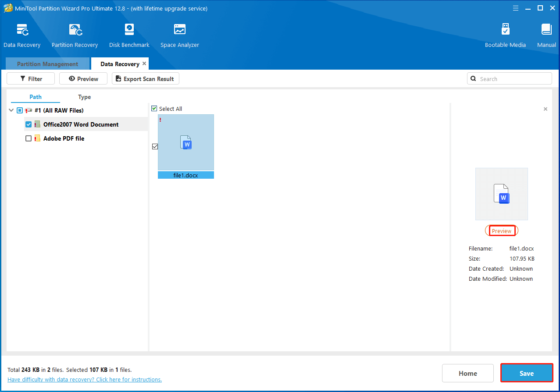The height and width of the screenshot is (392, 560).
Task: Open the Filter options
Action: [31, 79]
